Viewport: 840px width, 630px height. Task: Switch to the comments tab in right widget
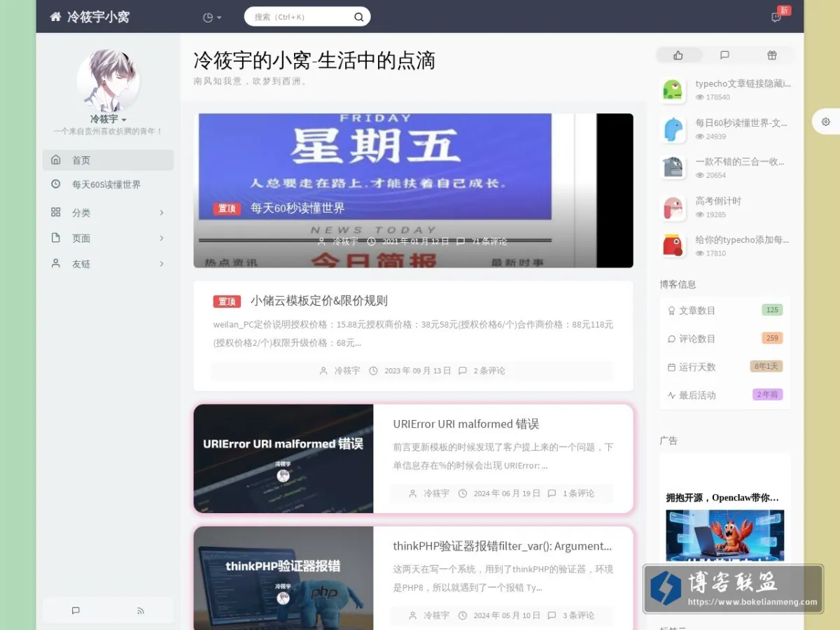[x=724, y=55]
